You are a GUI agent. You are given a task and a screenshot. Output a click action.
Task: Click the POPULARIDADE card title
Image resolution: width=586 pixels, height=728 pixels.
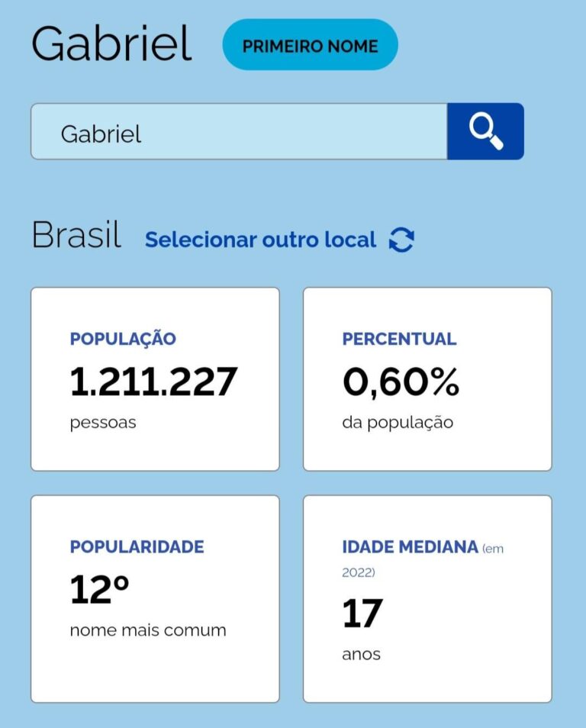pyautogui.click(x=137, y=546)
